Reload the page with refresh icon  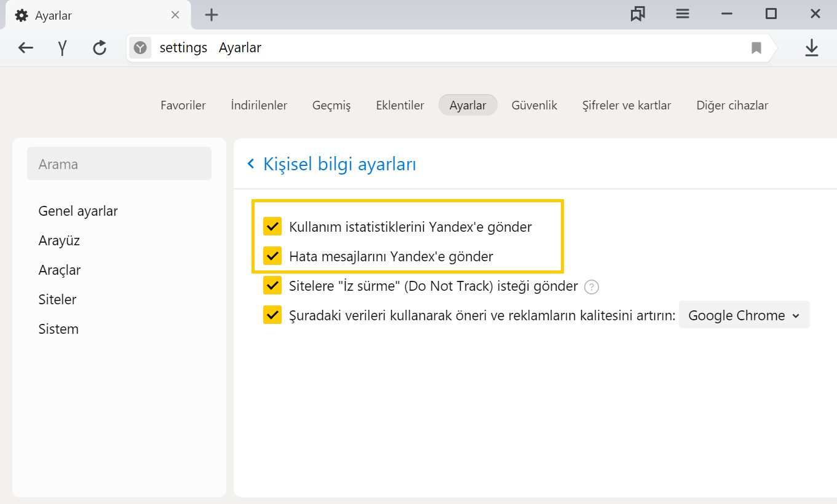(100, 48)
